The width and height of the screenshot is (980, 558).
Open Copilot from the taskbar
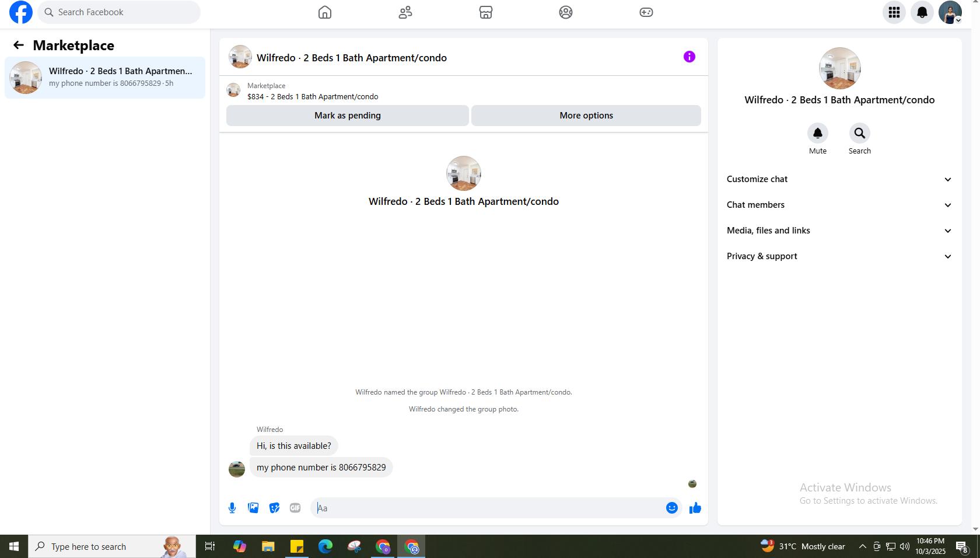[240, 546]
